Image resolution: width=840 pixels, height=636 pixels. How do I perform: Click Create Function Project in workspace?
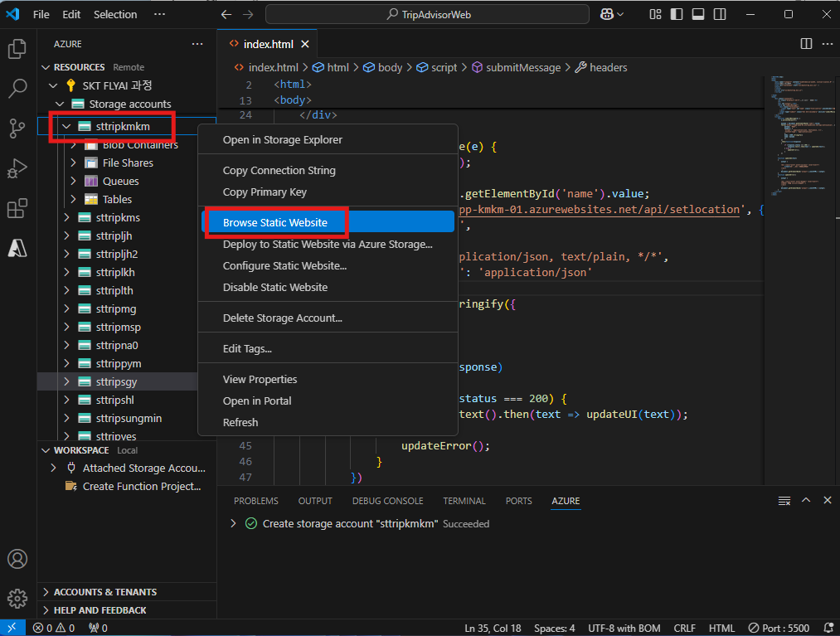coord(142,487)
